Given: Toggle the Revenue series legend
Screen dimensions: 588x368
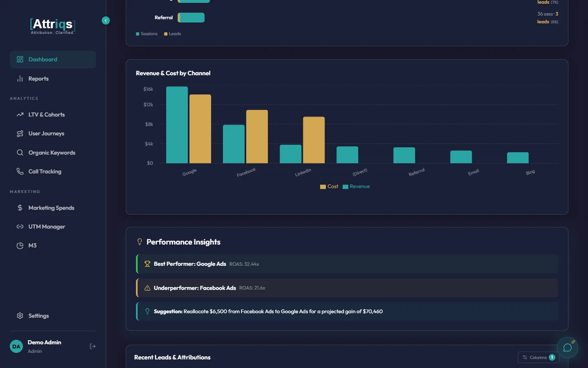Looking at the screenshot, I should click(x=356, y=186).
